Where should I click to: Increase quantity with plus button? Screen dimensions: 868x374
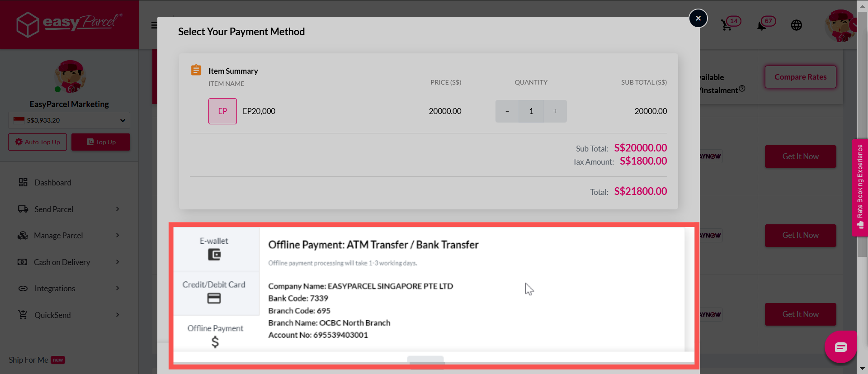555,111
